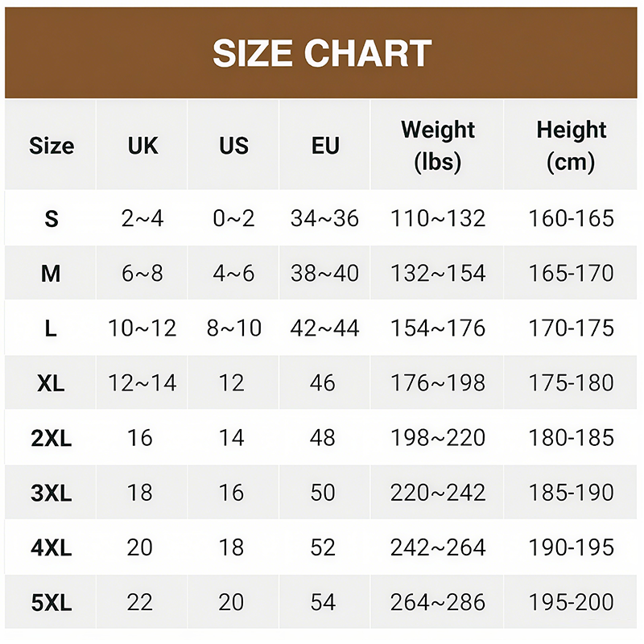Click the UK 10~12 cell
Image resolution: width=644 pixels, height=644 pixels.
click(142, 328)
